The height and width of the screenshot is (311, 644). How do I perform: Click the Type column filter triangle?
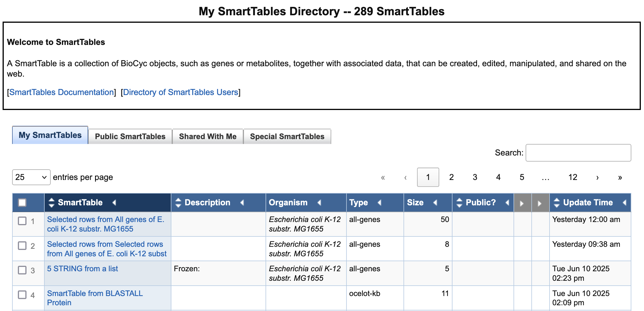click(380, 203)
